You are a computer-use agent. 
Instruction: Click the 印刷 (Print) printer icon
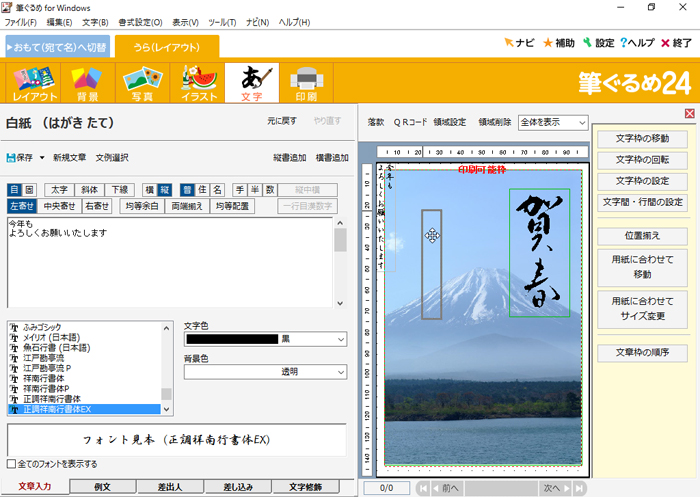click(307, 83)
